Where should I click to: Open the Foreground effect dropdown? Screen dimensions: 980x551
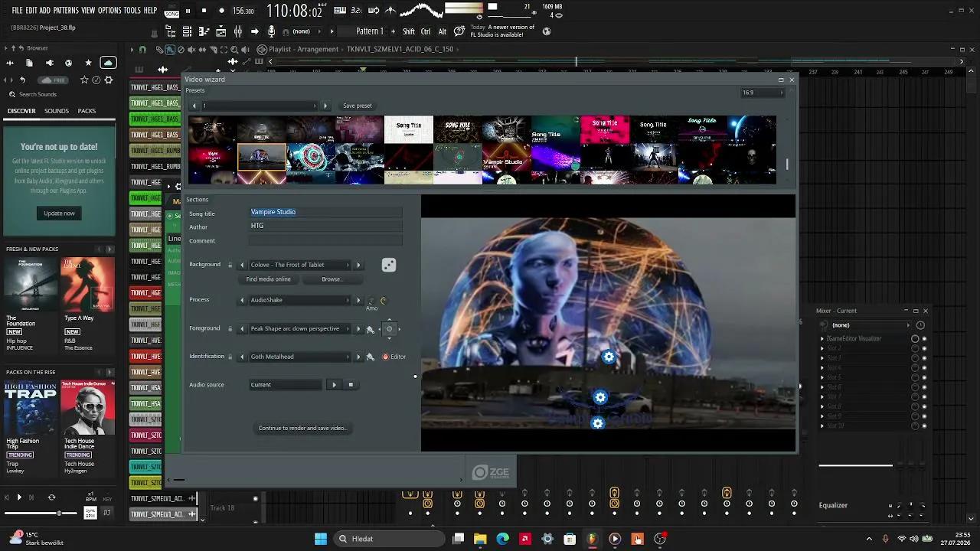[x=300, y=329]
